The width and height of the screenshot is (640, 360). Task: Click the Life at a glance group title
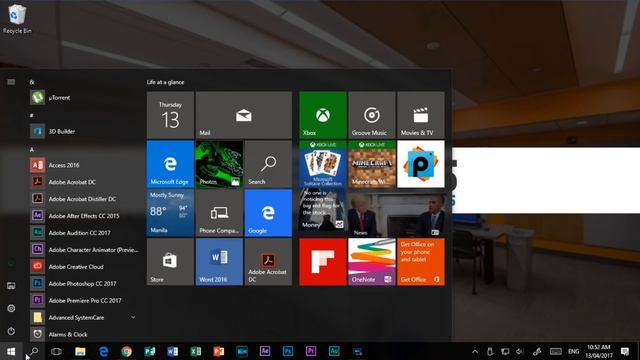click(x=165, y=82)
